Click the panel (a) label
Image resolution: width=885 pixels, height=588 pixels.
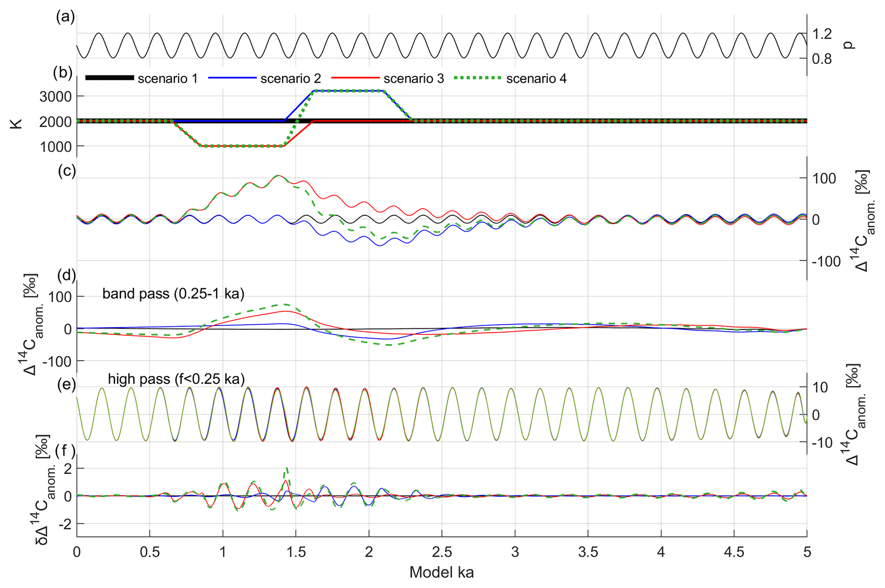[x=66, y=17]
